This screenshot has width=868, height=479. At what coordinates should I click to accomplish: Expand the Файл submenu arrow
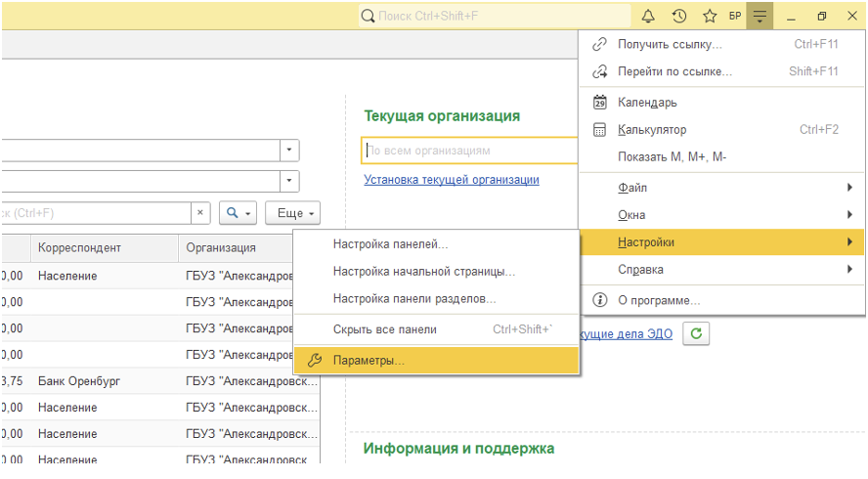tap(849, 188)
